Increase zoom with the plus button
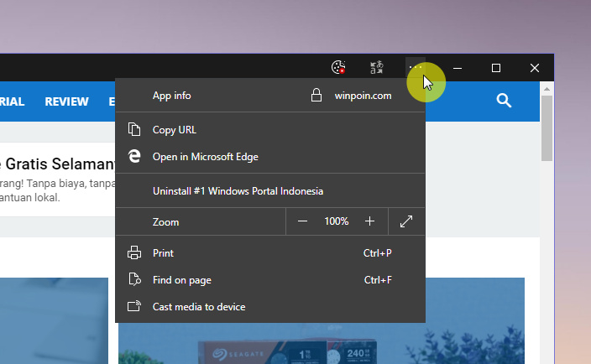 pos(369,221)
